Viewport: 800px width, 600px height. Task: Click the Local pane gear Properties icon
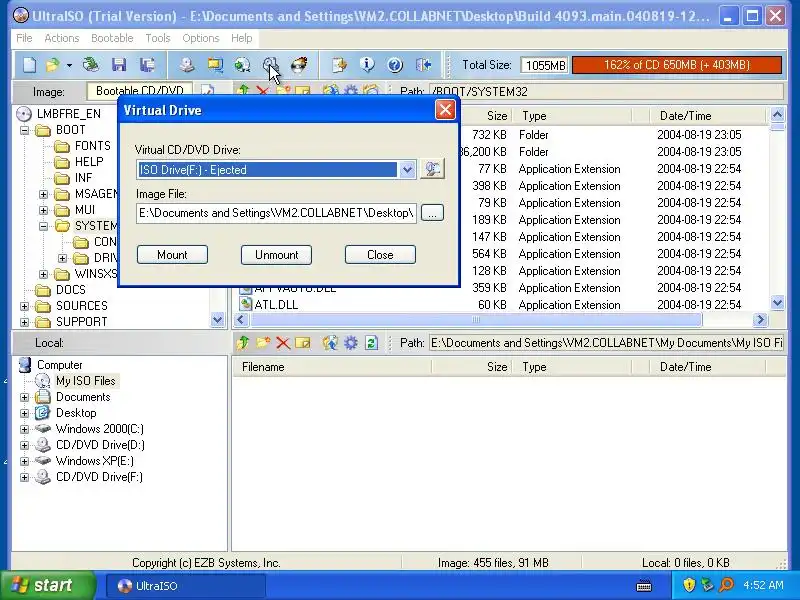click(x=351, y=343)
